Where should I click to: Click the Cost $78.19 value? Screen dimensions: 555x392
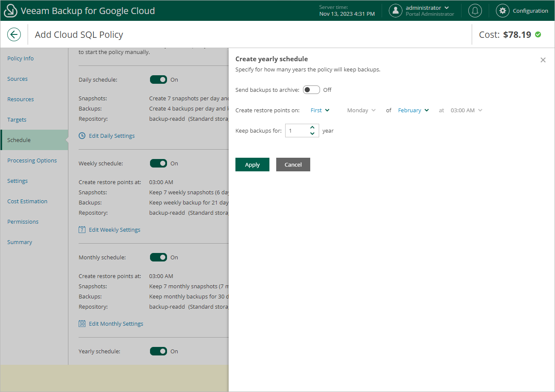[x=517, y=34]
